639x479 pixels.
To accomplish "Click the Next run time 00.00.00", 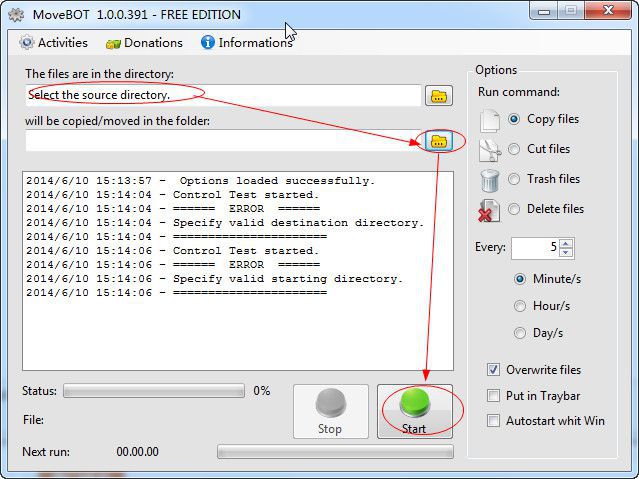I will 137,452.
